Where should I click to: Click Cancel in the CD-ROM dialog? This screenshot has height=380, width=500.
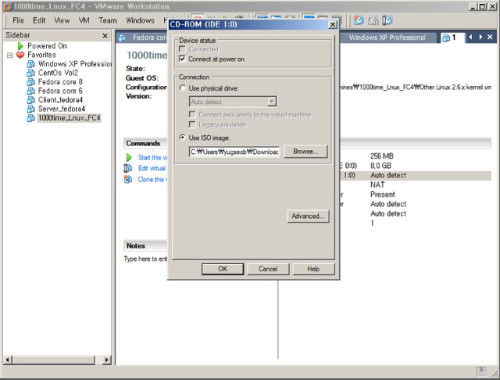point(268,269)
